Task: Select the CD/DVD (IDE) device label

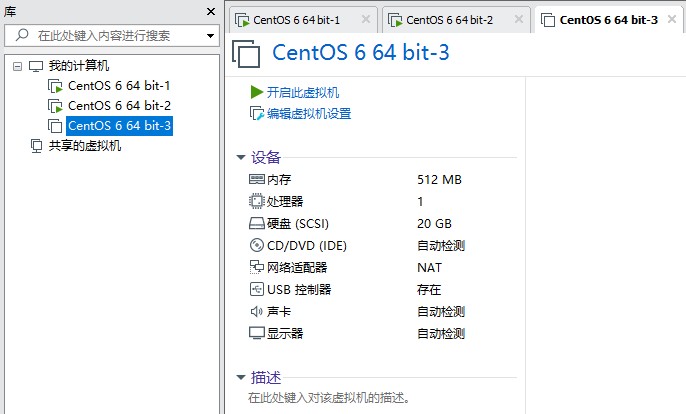Action: (307, 246)
